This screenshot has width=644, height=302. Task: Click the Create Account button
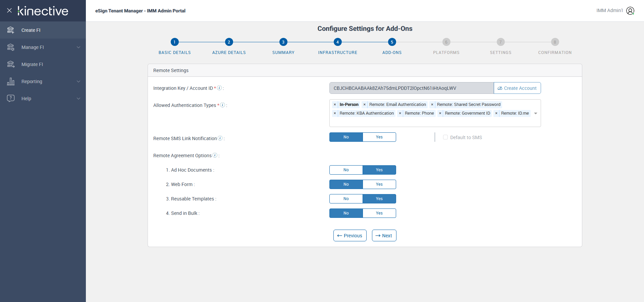pyautogui.click(x=517, y=88)
